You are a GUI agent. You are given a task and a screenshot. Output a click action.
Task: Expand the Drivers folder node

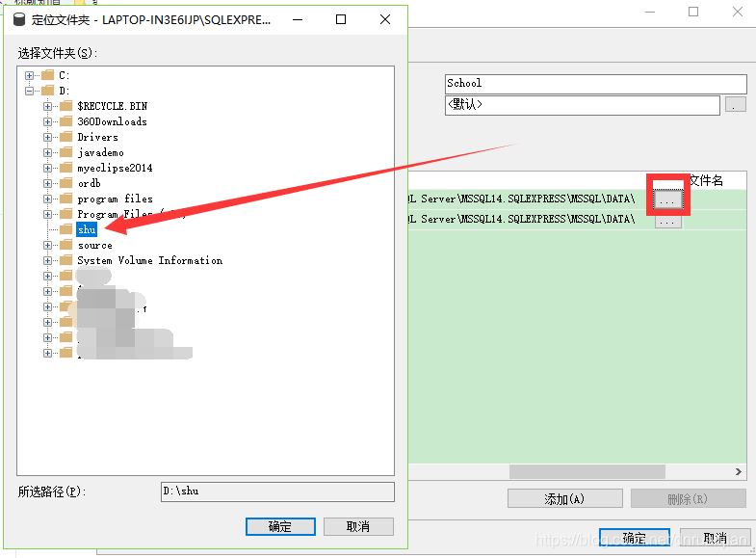pyautogui.click(x=47, y=137)
